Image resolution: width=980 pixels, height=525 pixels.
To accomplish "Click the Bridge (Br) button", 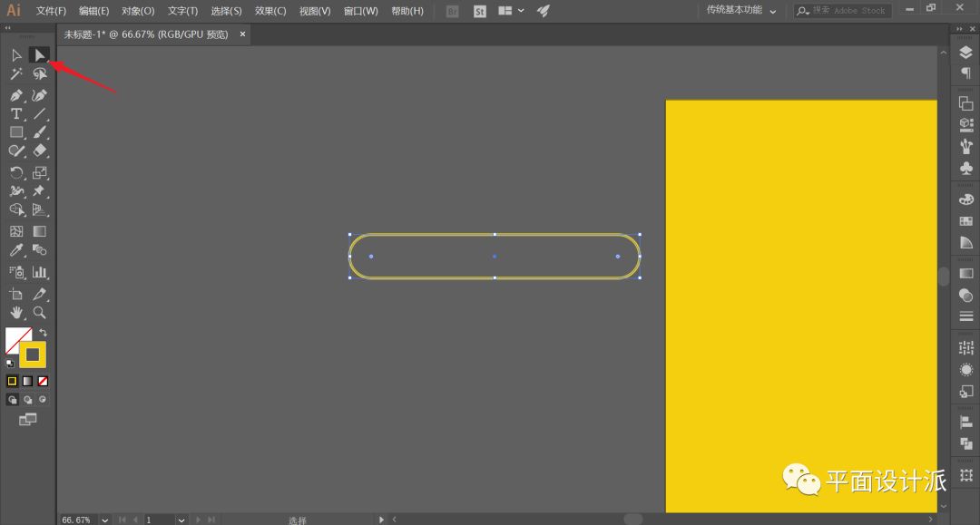I will tap(454, 11).
